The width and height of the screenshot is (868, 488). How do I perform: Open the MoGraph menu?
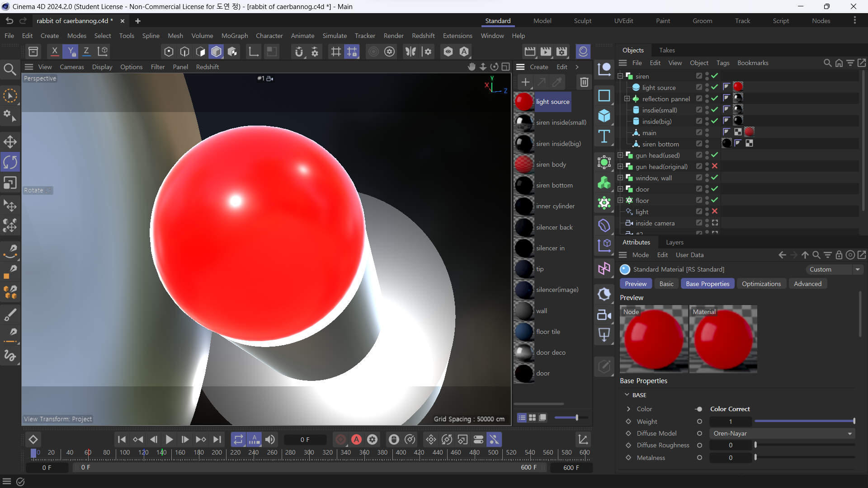pos(235,36)
